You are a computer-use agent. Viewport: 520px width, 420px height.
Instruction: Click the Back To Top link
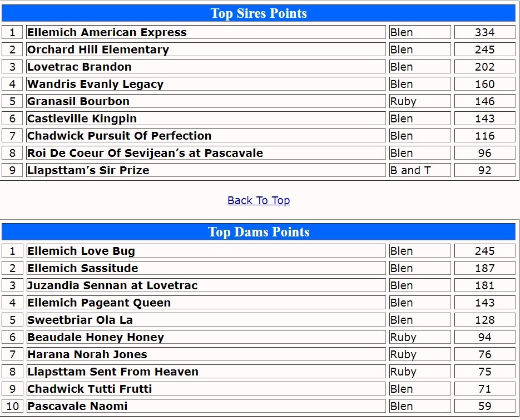pos(258,200)
